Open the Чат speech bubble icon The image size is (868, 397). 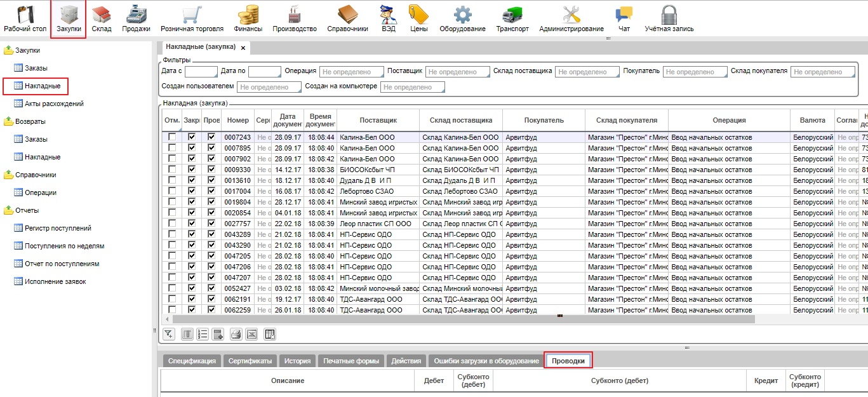pos(624,19)
